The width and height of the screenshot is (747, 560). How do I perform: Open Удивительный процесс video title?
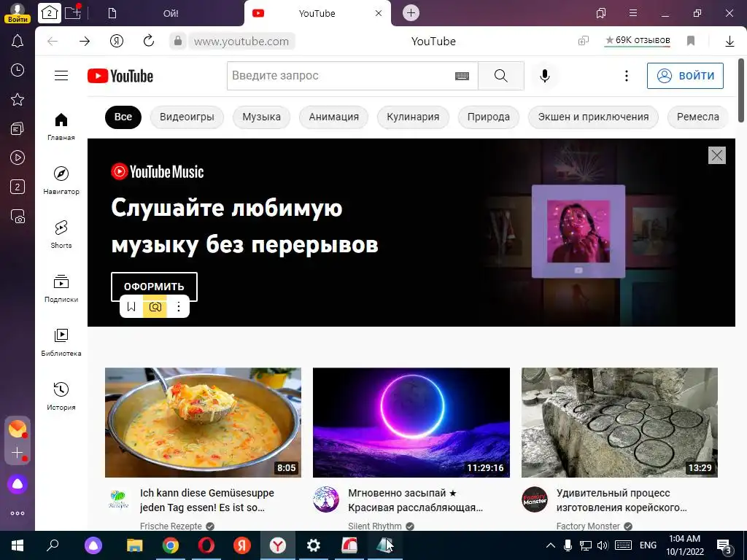coord(622,500)
